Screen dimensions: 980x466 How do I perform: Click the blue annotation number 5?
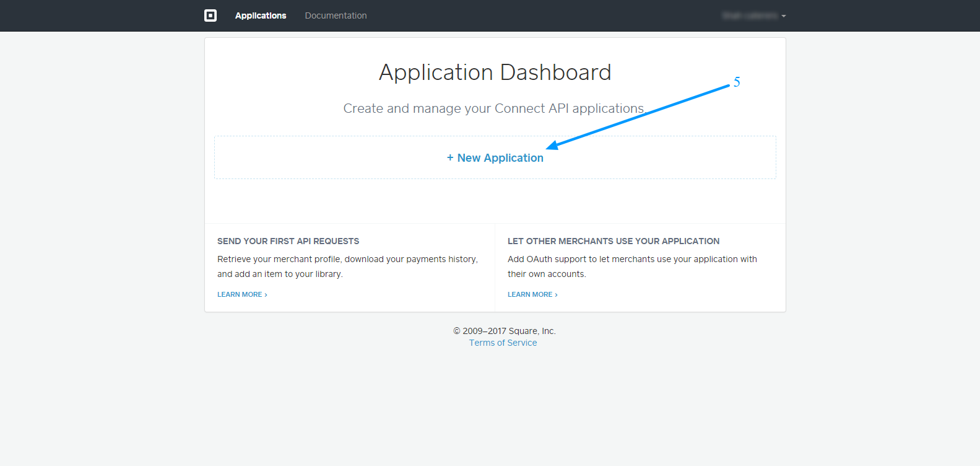click(737, 82)
